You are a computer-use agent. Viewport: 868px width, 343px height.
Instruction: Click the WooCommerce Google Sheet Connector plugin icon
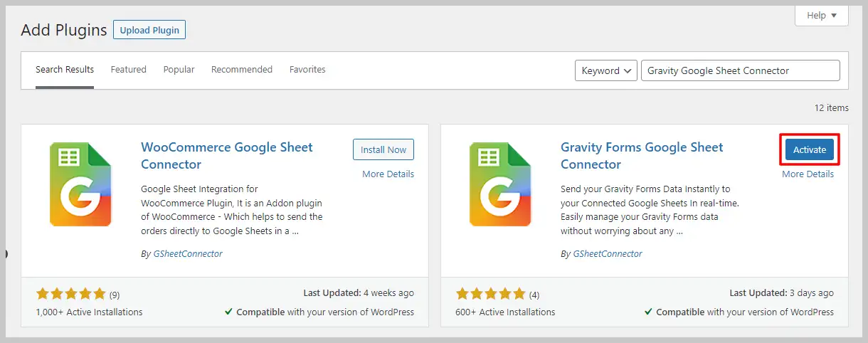tap(80, 184)
